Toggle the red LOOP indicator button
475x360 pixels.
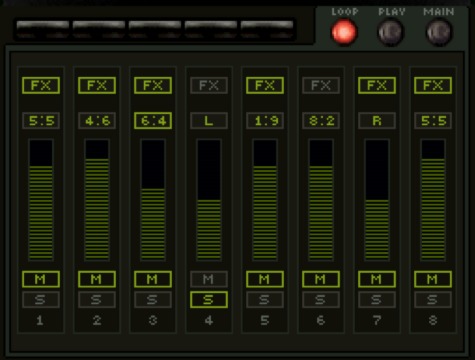[x=344, y=32]
